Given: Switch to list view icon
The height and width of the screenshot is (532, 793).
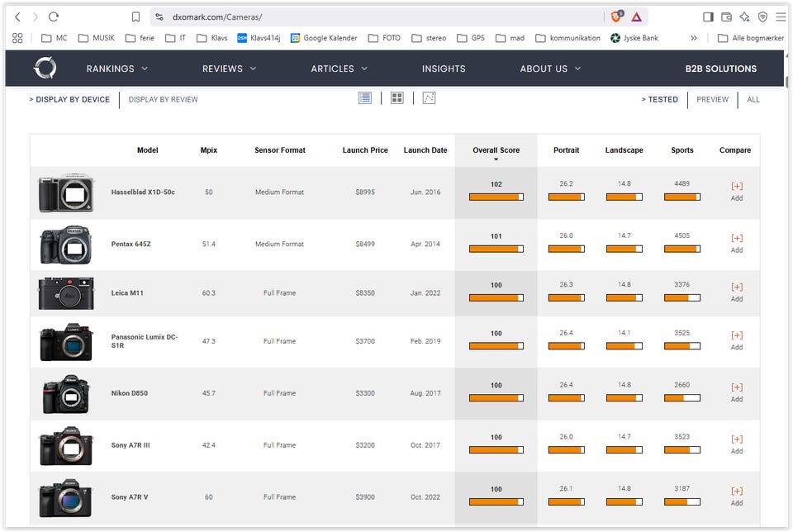Looking at the screenshot, I should [364, 97].
